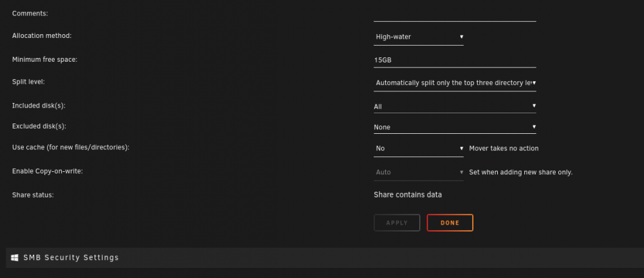Click the 'Minimum free space:' label
Screen dimensions: 644x278
tap(45, 60)
